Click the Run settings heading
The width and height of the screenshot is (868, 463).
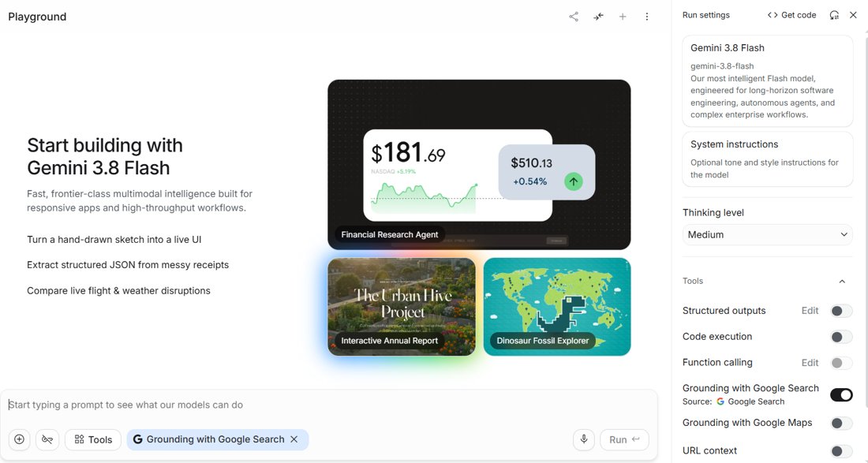pyautogui.click(x=705, y=15)
